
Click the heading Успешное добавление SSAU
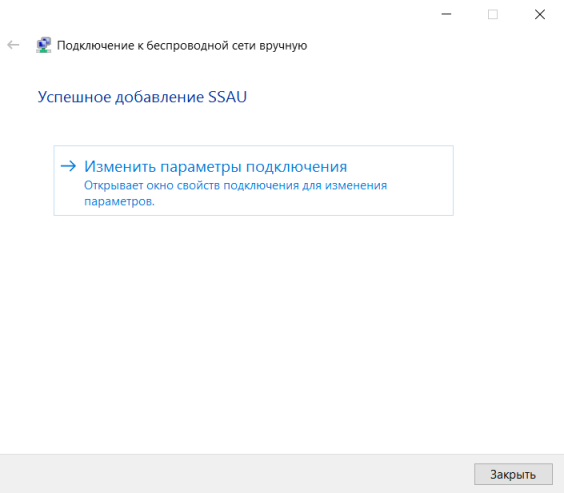click(142, 97)
